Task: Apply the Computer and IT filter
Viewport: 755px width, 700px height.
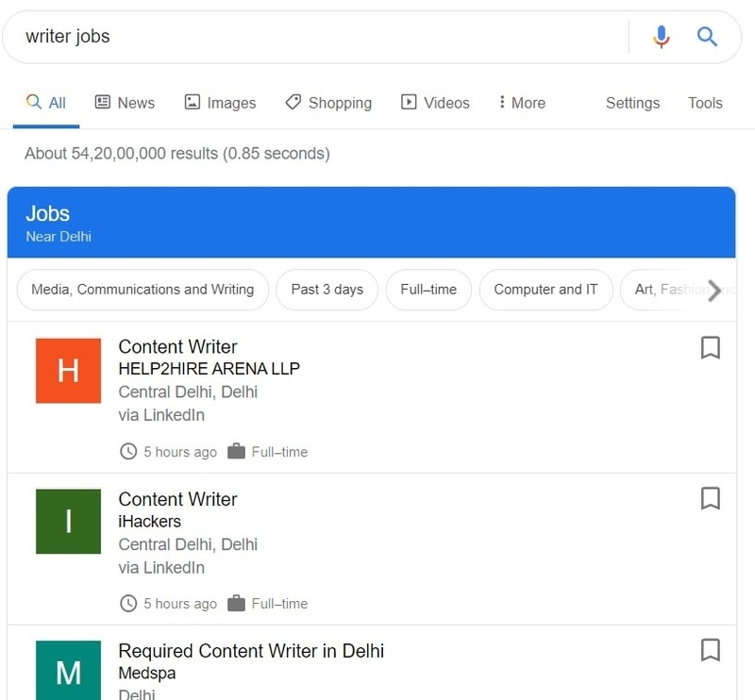Action: pyautogui.click(x=545, y=290)
